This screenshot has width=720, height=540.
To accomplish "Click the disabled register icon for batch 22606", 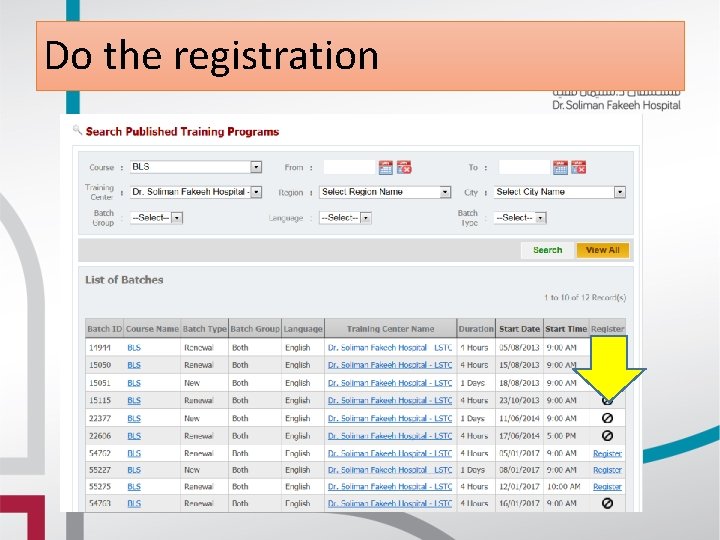I will point(607,435).
